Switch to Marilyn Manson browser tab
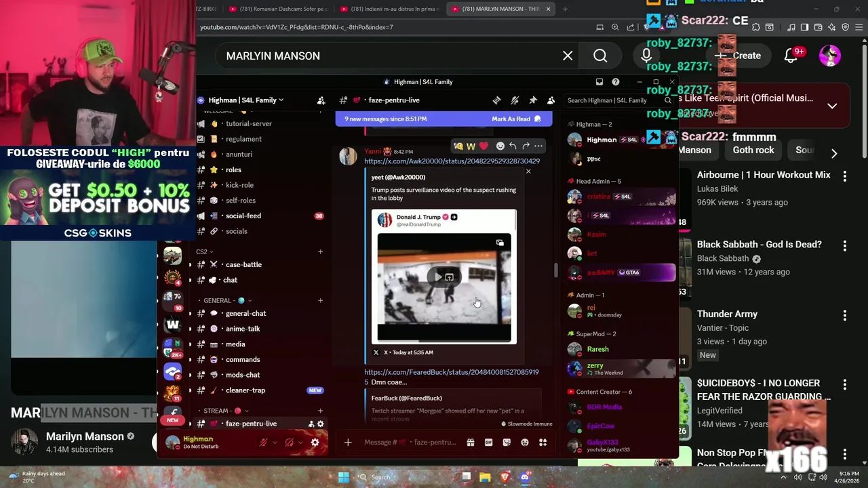Screen dimensions: 868x488 pyautogui.click(x=500, y=9)
